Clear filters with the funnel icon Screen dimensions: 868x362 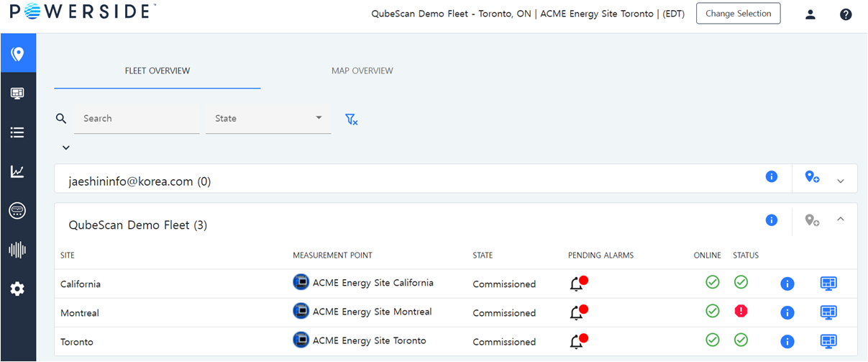click(x=351, y=119)
